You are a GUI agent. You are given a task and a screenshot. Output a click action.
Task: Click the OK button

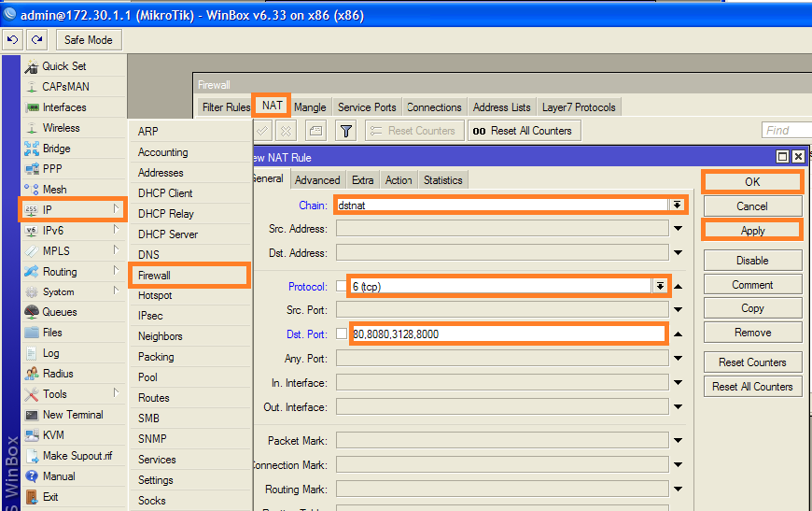752,182
